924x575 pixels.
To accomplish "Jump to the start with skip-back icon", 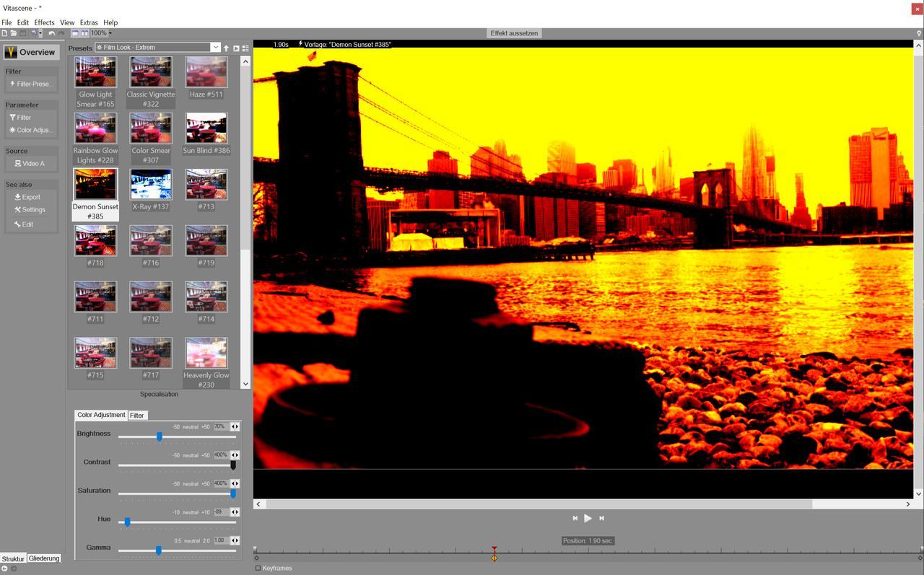I will 575,518.
